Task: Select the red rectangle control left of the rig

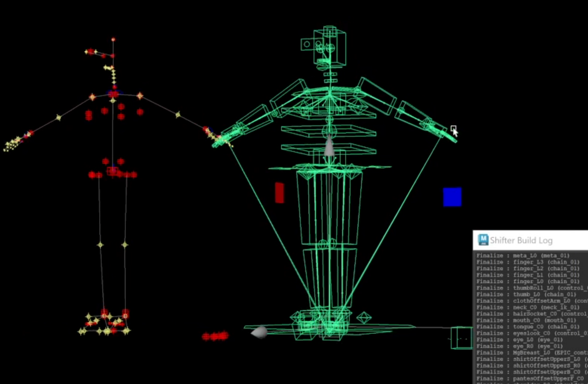Action: (x=279, y=193)
